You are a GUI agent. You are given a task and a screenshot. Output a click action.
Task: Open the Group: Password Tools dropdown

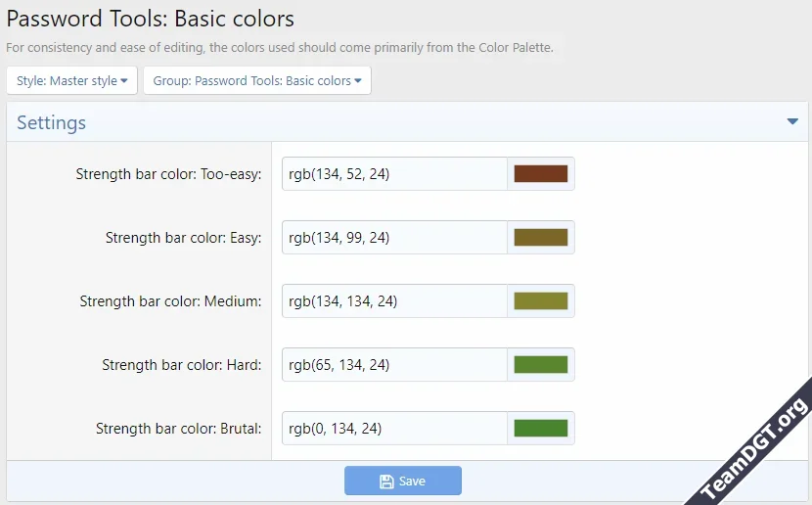(x=257, y=81)
